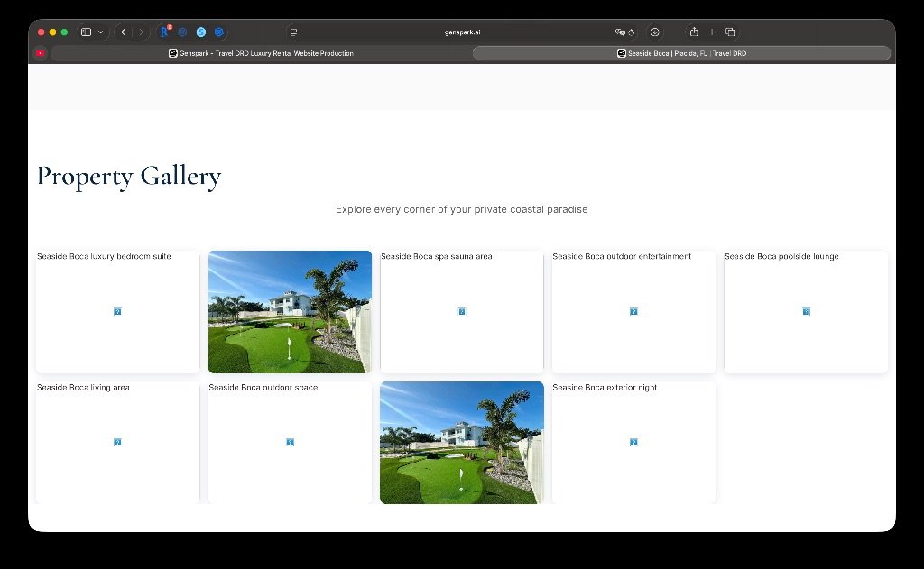The image size is (924, 569).
Task: Show the downloads list
Action: coord(655,32)
